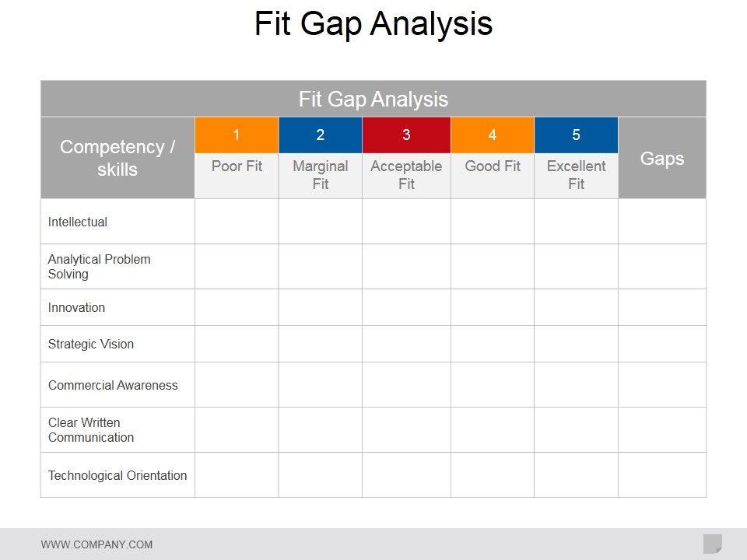This screenshot has width=747, height=560.
Task: Select the Excellent Fit label cell
Action: tap(576, 175)
